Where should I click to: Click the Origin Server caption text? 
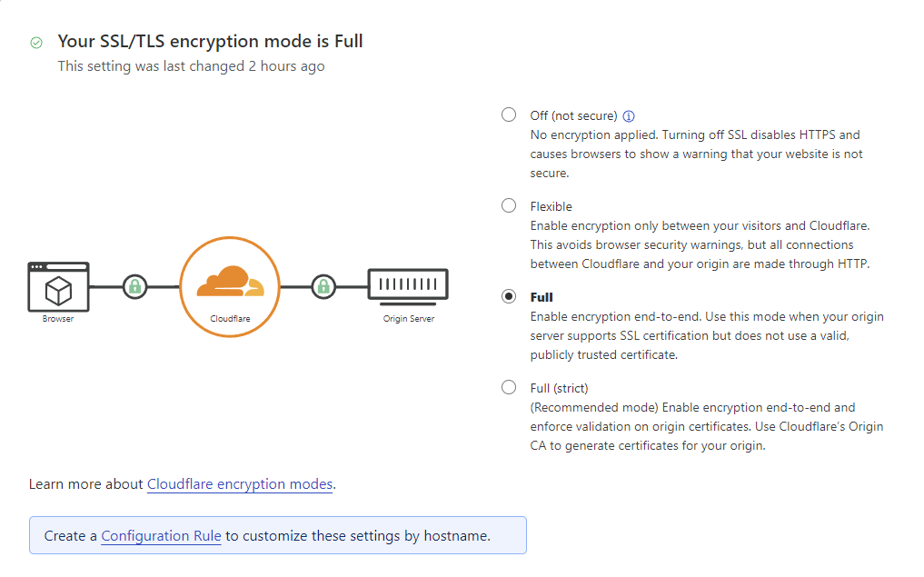pyautogui.click(x=408, y=319)
